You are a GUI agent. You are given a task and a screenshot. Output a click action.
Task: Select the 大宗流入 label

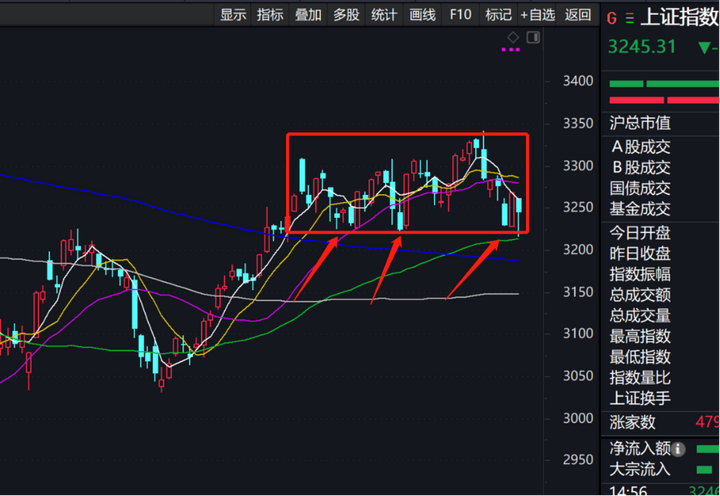coord(640,469)
